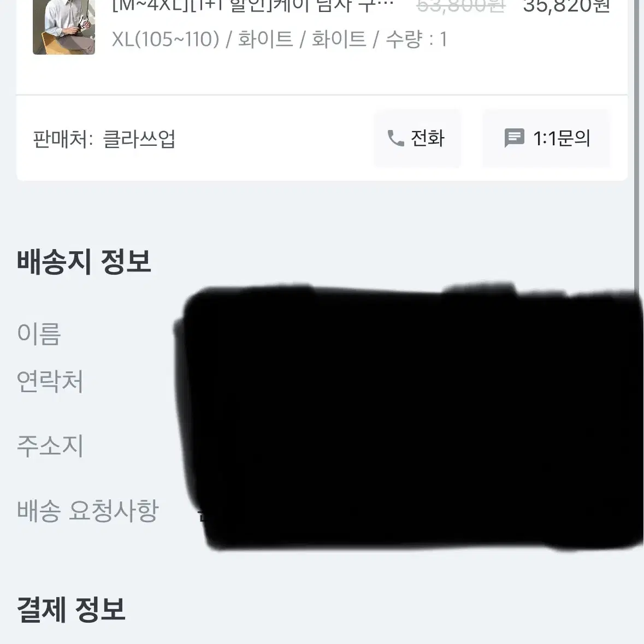Select the 결제 정보 section heading

pos(71,610)
